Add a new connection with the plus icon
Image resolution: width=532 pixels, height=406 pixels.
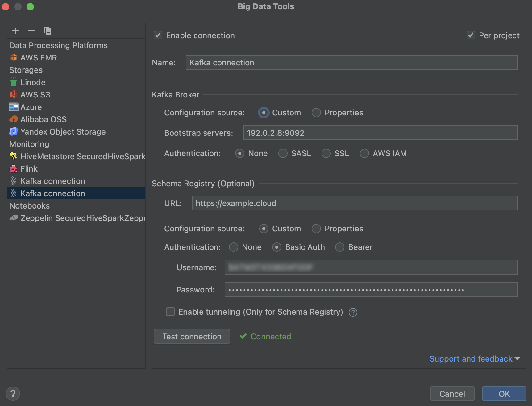click(x=15, y=31)
